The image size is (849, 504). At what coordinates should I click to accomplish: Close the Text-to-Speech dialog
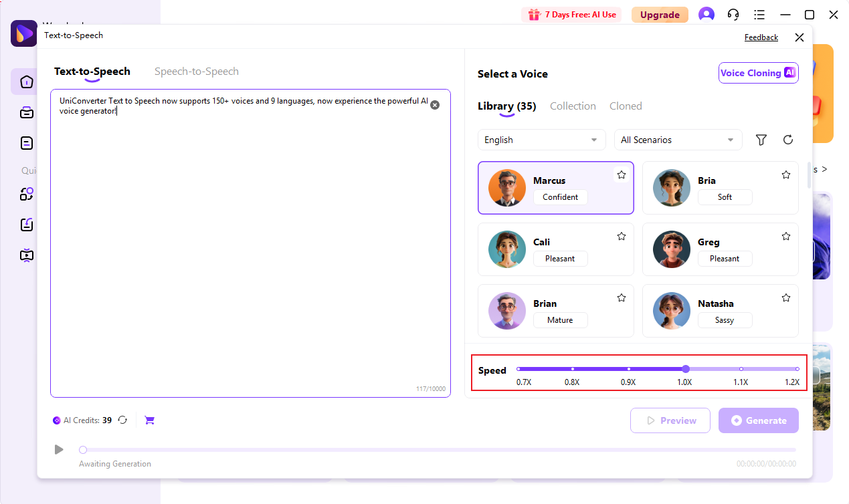click(799, 37)
